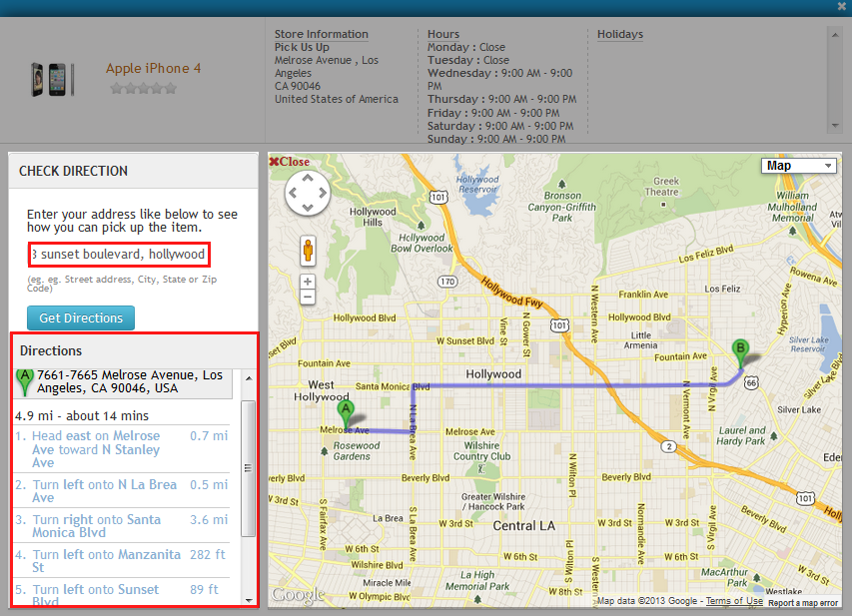Screen dimensions: 852x616
Task: Click the Central LA map label
Action: (x=523, y=525)
